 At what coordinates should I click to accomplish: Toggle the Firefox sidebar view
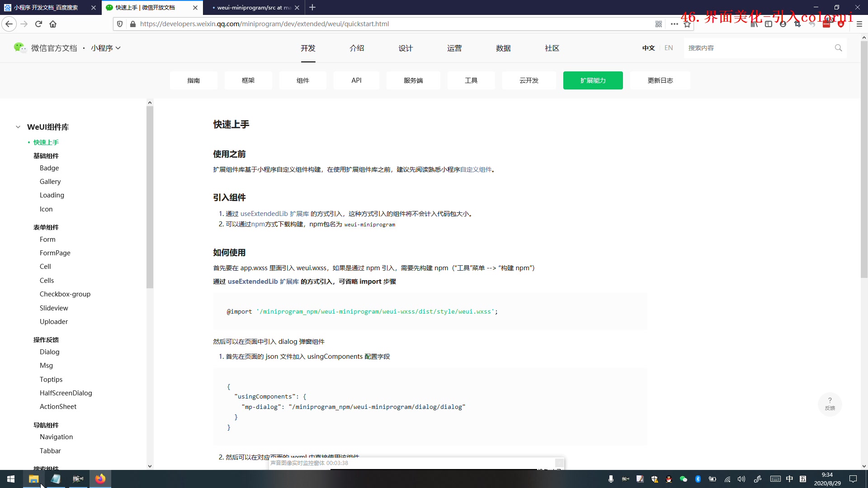[x=769, y=24]
